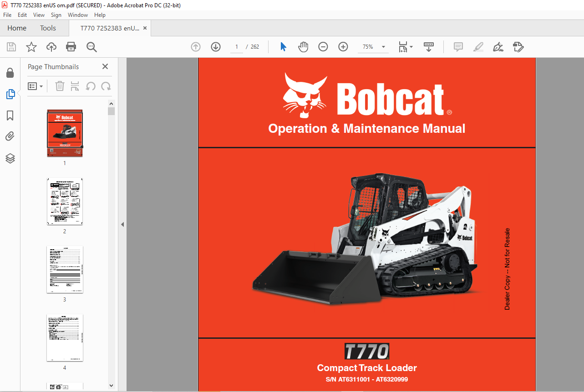This screenshot has height=392, width=584.
Task: Click the stamp/more tools toolbar icon
Action: (518, 47)
